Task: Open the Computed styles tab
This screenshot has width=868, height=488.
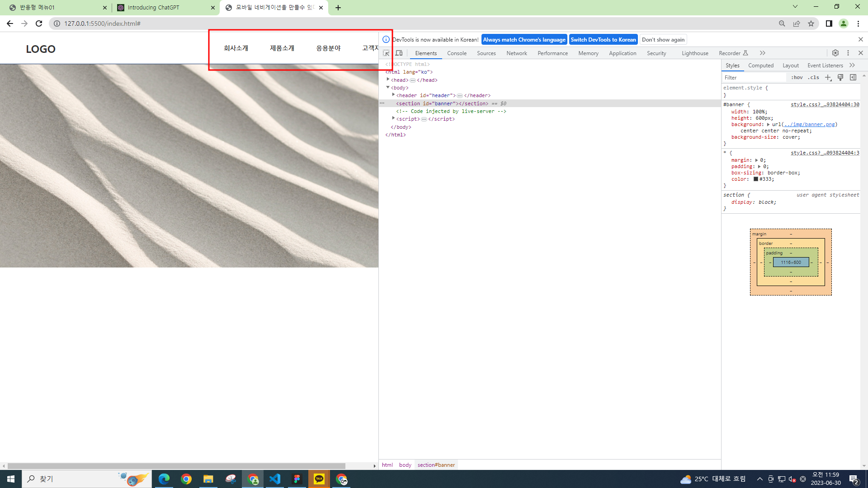Action: pos(761,66)
